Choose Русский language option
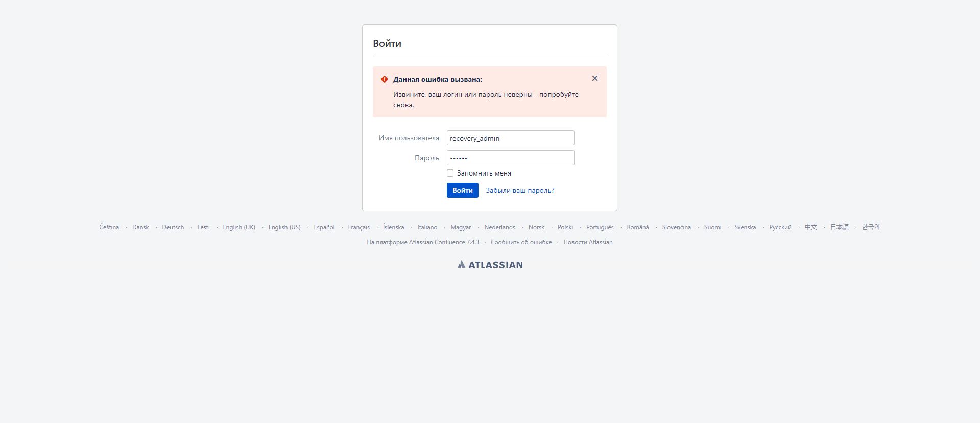Screen dimensions: 980x423 [x=780, y=227]
